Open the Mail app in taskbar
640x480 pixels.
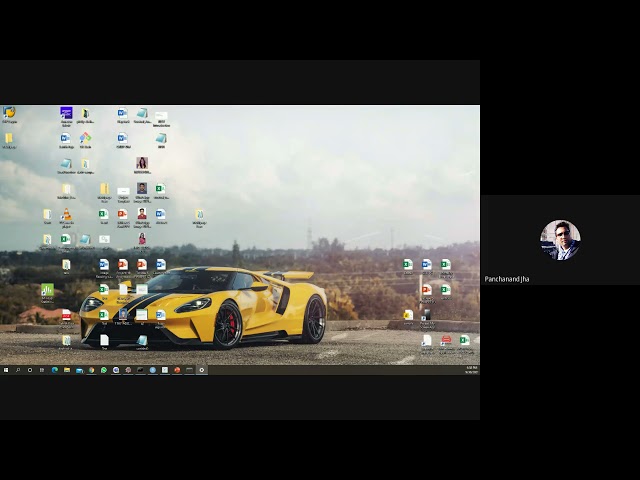point(79,370)
